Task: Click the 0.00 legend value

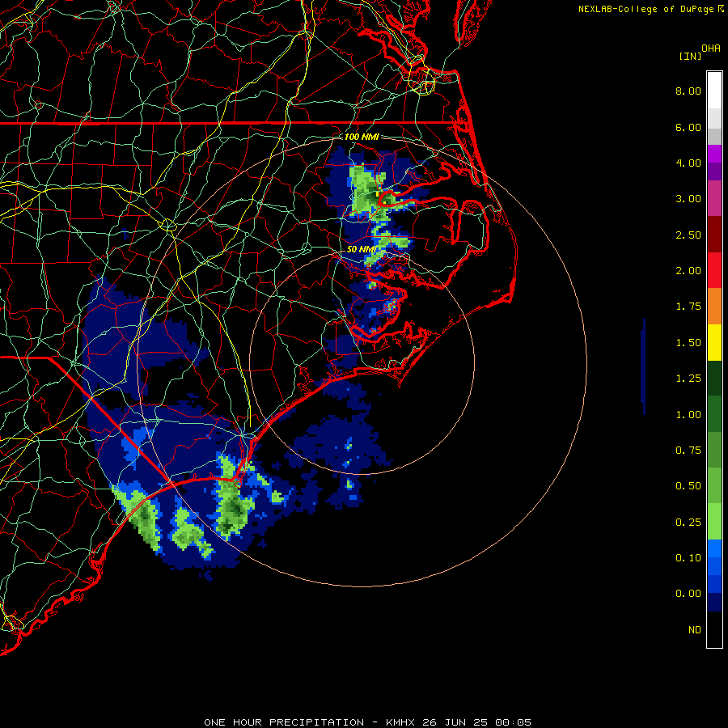Action: click(688, 594)
